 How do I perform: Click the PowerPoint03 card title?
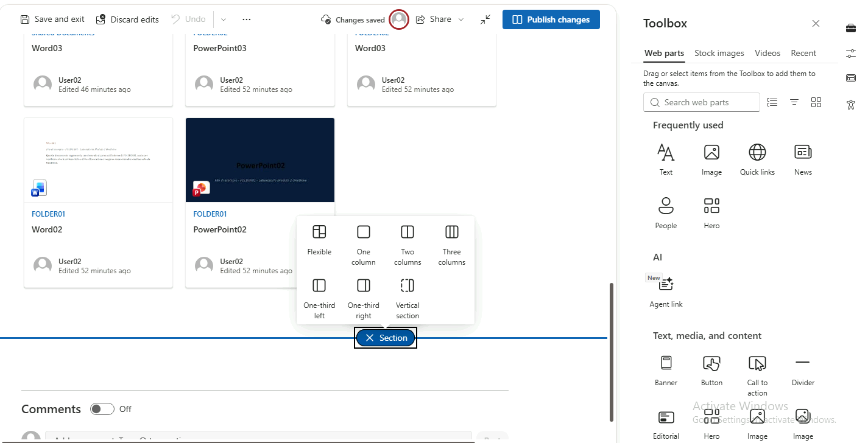[x=220, y=48]
